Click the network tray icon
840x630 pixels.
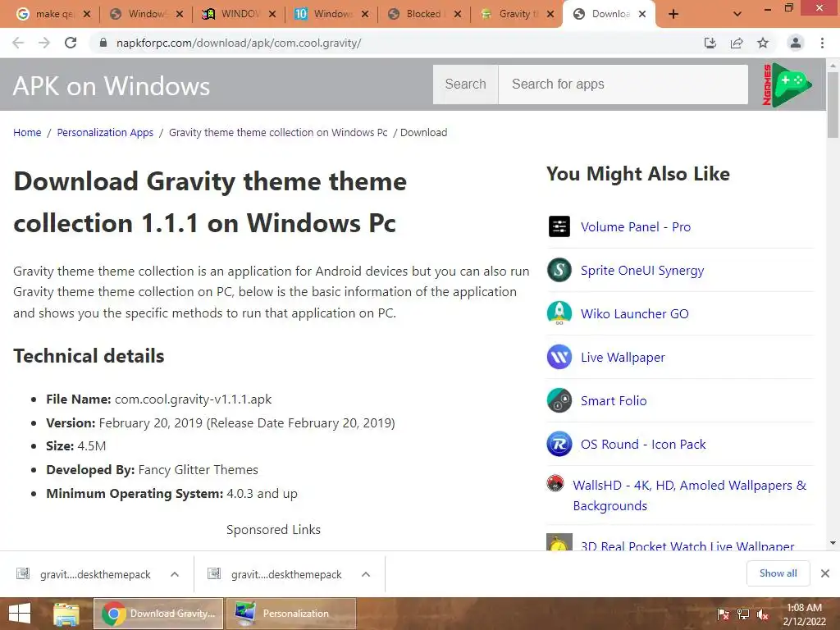pyautogui.click(x=743, y=614)
